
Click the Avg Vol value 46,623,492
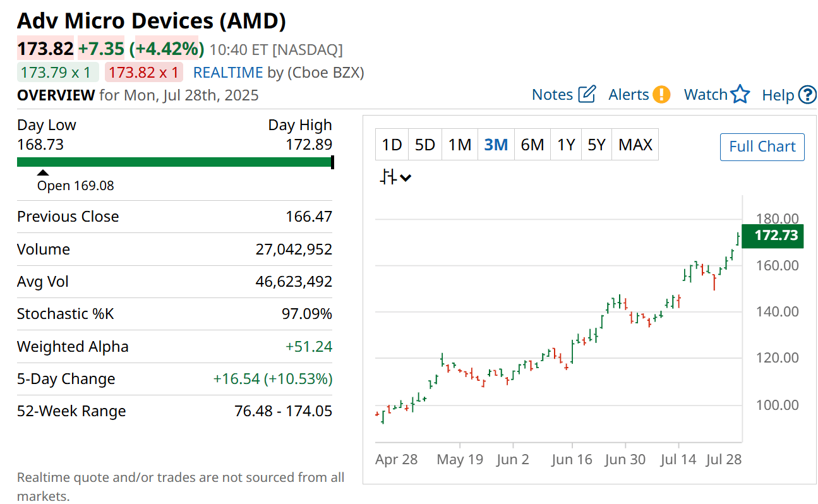coord(294,282)
